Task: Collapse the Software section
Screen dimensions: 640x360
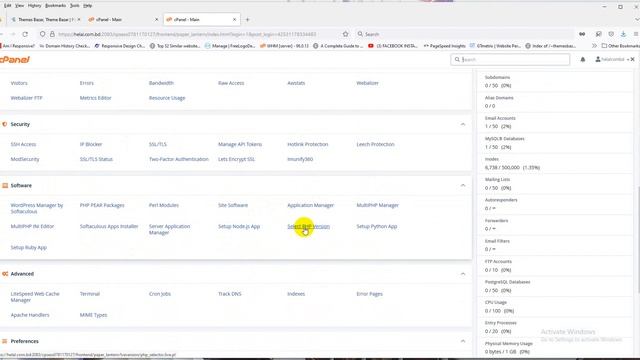Action: pos(463,185)
